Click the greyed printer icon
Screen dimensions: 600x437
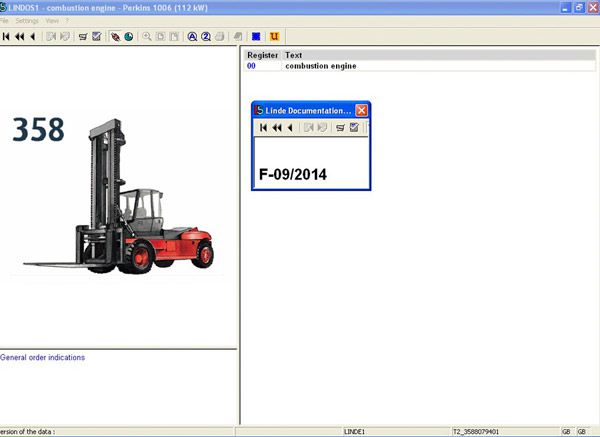pos(220,36)
